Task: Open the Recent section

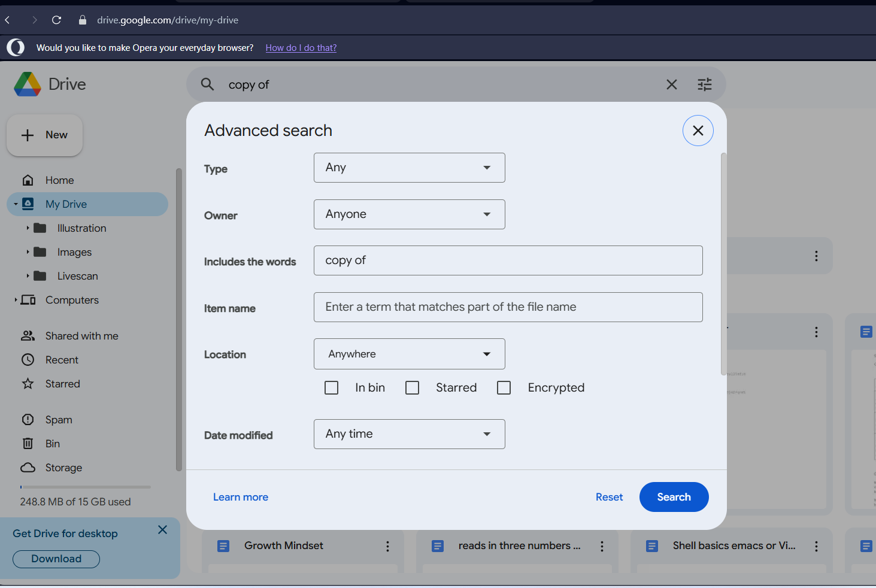Action: 62,360
